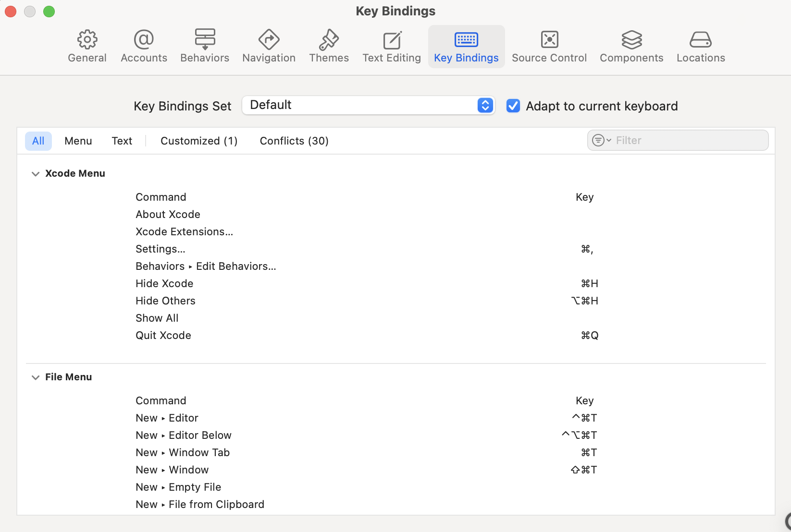Open the General settings gear icon
Image resolution: width=791 pixels, height=532 pixels.
[x=87, y=40]
